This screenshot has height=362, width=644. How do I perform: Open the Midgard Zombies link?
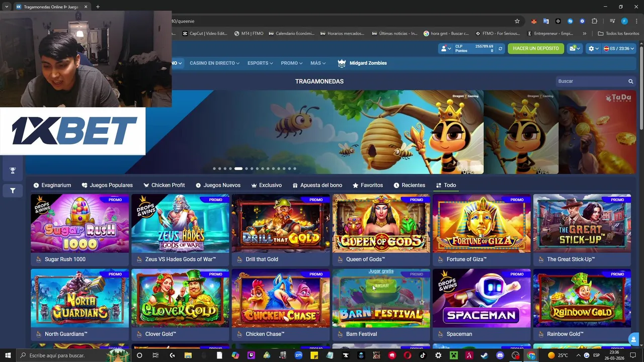pyautogui.click(x=362, y=63)
